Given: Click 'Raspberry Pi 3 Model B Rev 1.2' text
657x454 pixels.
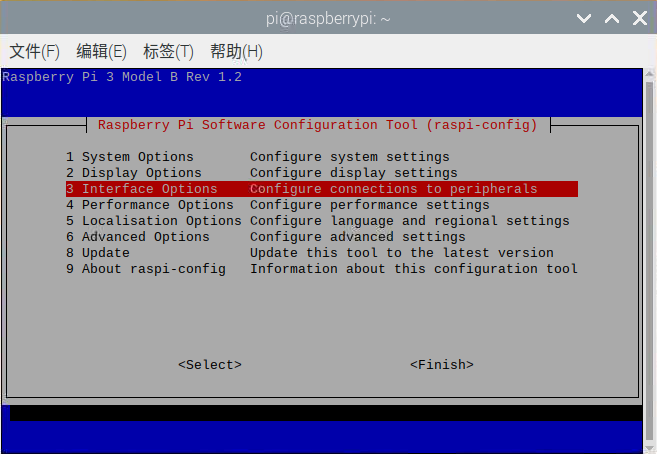Looking at the screenshot, I should [122, 77].
